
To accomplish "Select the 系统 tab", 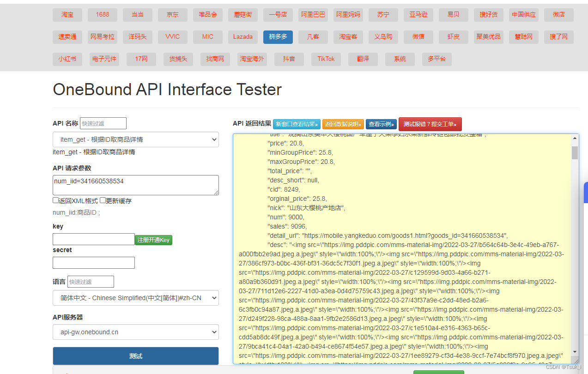I will coord(400,59).
